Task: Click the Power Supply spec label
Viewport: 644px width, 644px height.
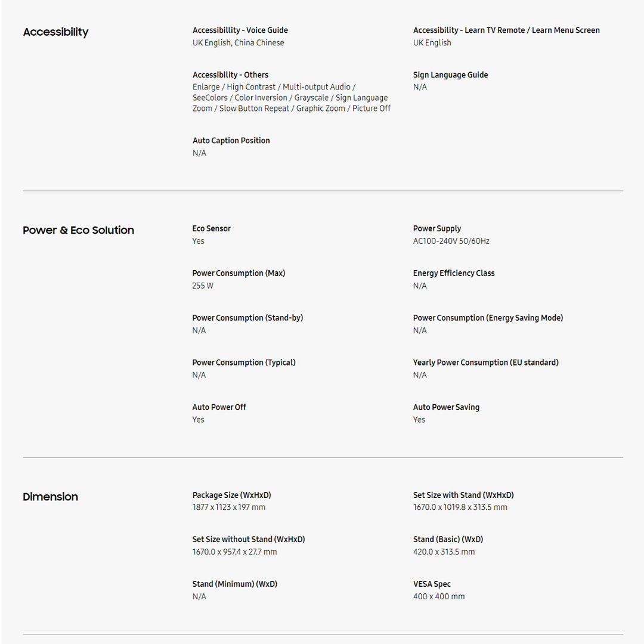Action: point(436,229)
